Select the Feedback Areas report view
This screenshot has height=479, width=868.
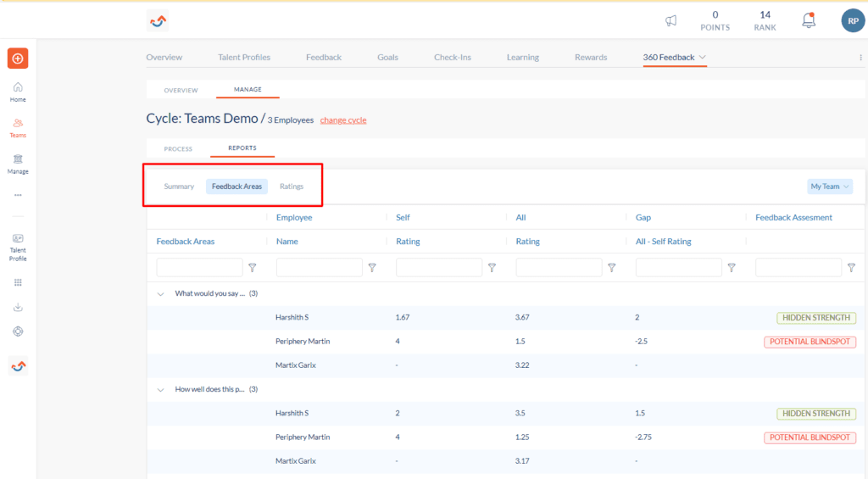click(x=237, y=187)
